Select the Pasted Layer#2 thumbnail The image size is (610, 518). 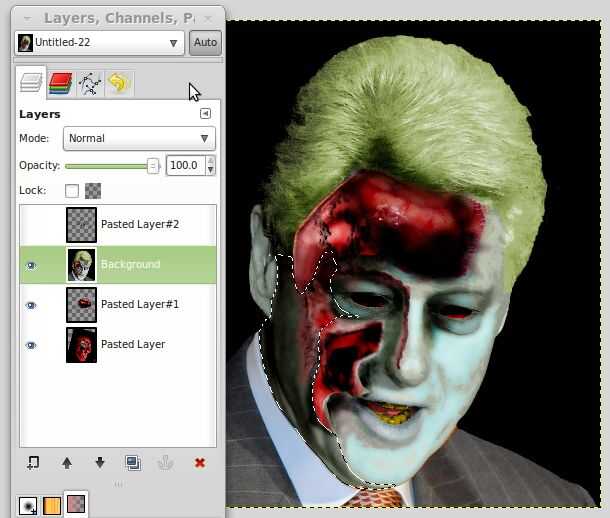pyautogui.click(x=81, y=225)
